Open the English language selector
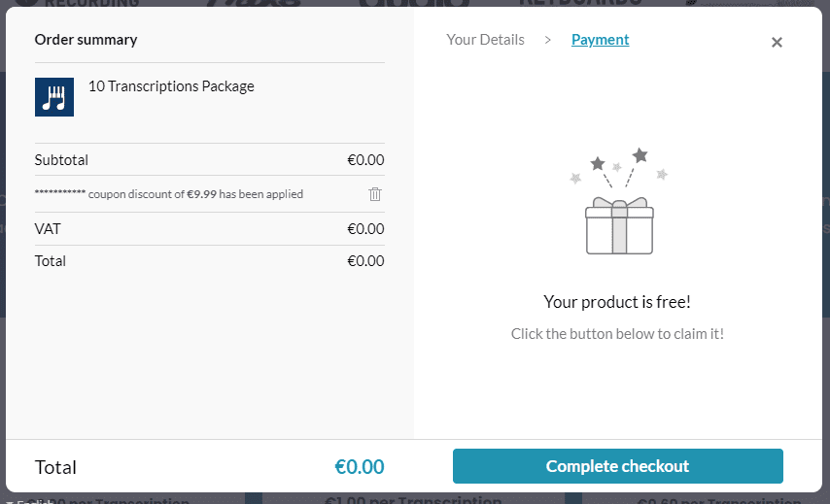830x504 pixels. coord(29,501)
